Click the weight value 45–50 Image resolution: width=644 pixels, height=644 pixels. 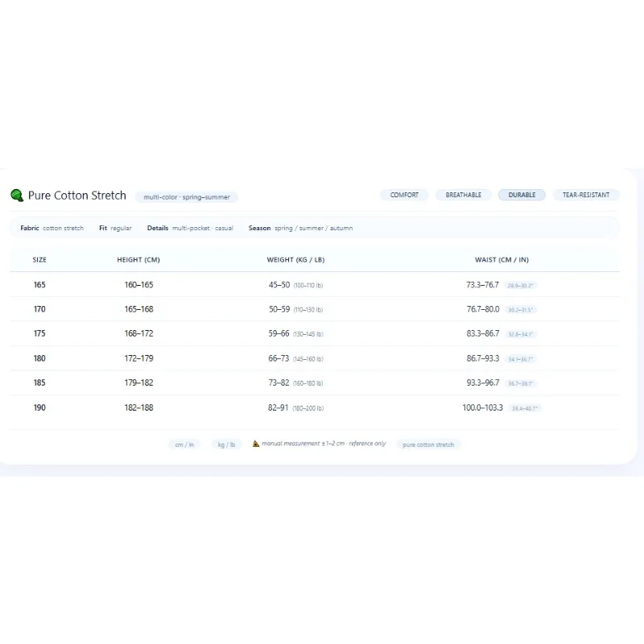click(x=279, y=285)
